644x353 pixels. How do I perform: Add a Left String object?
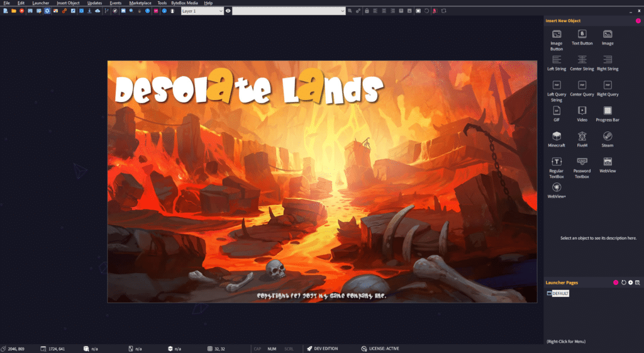[x=557, y=64]
